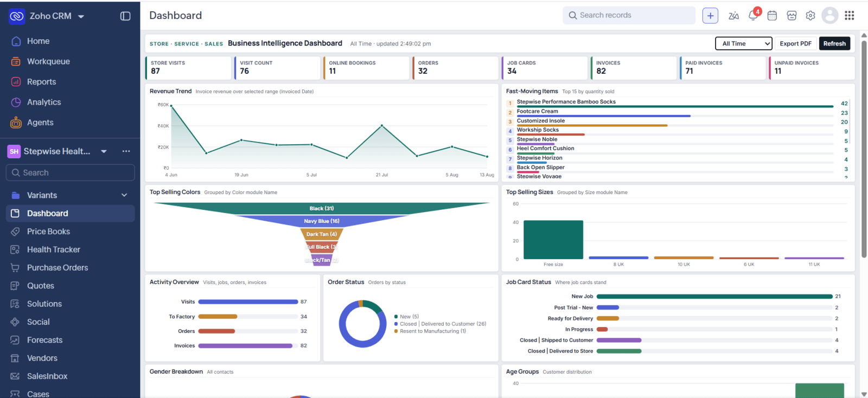Image resolution: width=868 pixels, height=398 pixels.
Task: Click the Resent to Manufacturing (1) legend
Action: (430, 331)
